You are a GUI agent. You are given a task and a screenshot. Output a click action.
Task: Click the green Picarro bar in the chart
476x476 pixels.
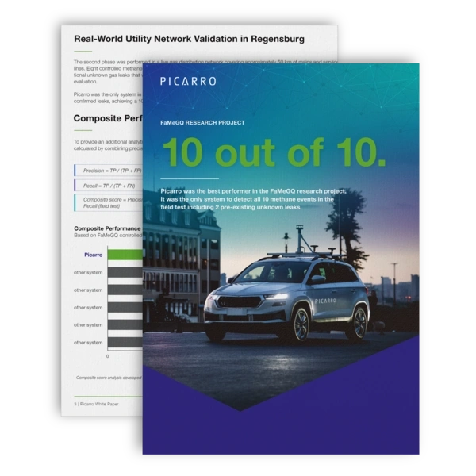(x=125, y=255)
